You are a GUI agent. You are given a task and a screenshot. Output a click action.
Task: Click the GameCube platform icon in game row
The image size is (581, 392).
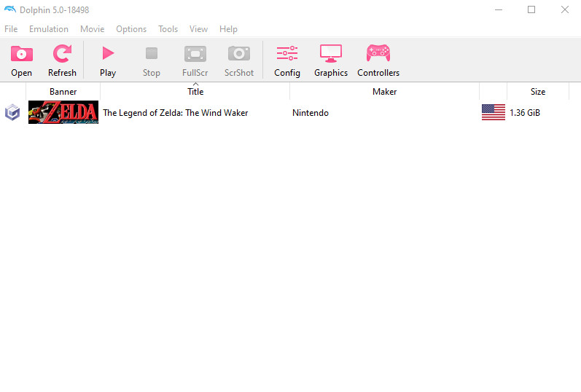(12, 112)
